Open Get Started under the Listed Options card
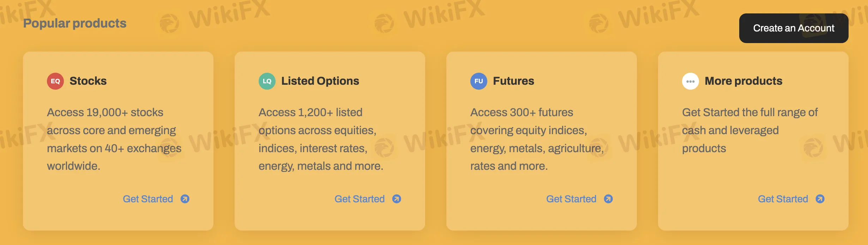Image resolution: width=868 pixels, height=245 pixels. pyautogui.click(x=360, y=199)
